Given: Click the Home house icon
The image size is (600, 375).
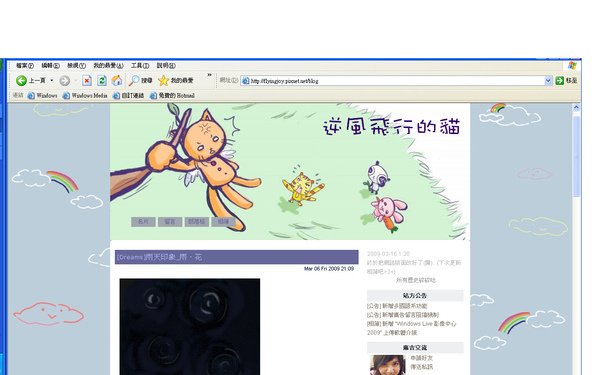Looking at the screenshot, I should tap(117, 80).
